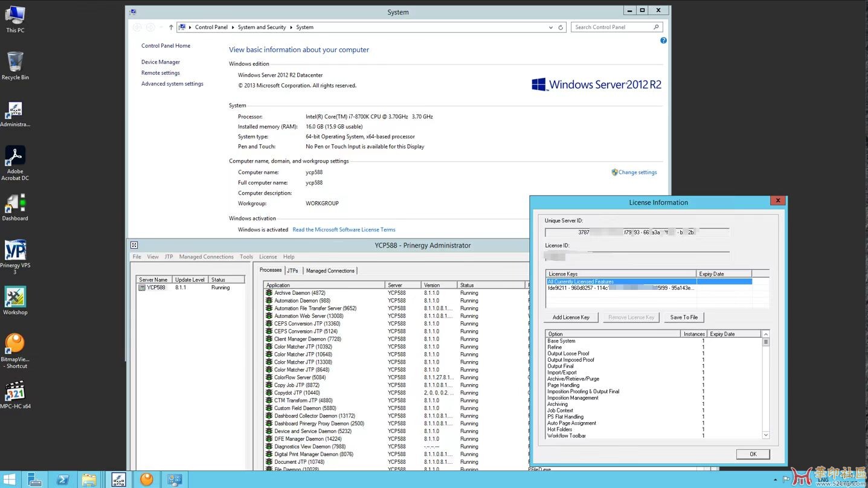The width and height of the screenshot is (868, 488).
Task: Open the BitmapViewer Shortcut icon
Action: (15, 351)
